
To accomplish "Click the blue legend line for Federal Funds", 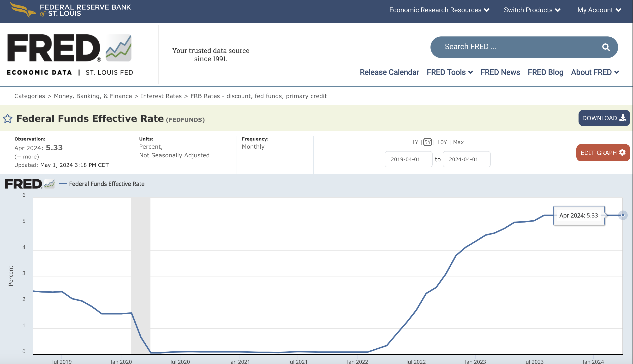I will click(63, 184).
